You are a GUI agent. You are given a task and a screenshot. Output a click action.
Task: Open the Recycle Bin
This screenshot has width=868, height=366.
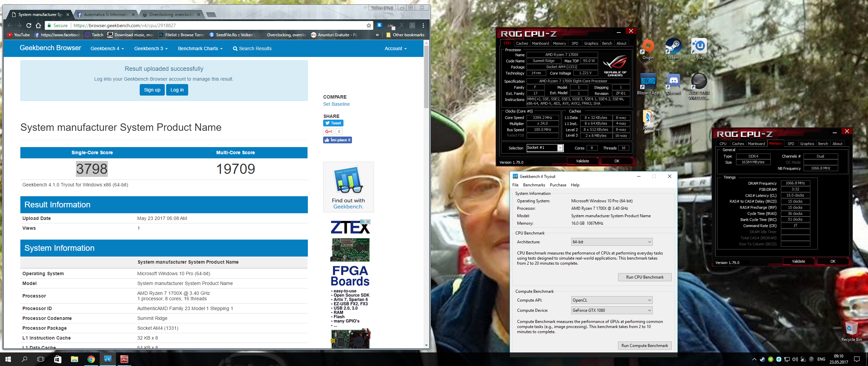click(x=851, y=331)
